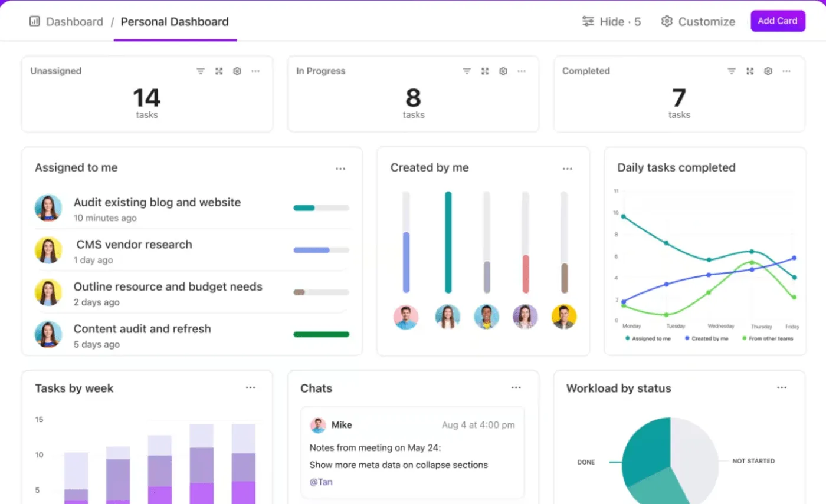The width and height of the screenshot is (826, 504).
Task: Open settings for the Completed card
Action: click(768, 71)
